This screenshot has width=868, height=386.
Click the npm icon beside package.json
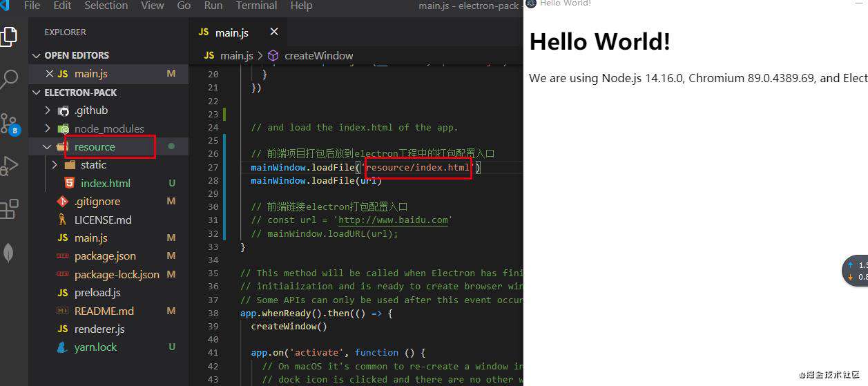pos(63,256)
